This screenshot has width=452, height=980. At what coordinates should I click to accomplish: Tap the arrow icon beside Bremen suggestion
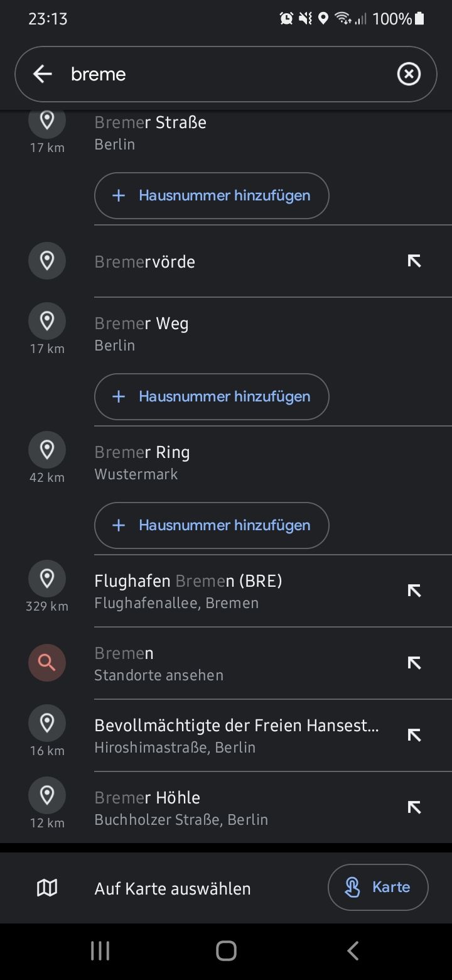(414, 663)
